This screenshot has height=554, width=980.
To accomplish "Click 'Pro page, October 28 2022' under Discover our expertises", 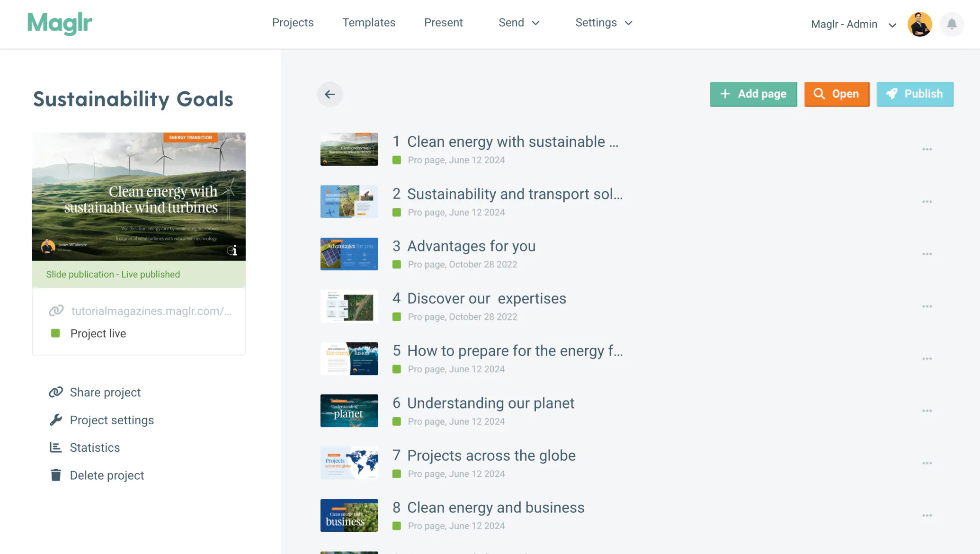I will pyautogui.click(x=463, y=317).
